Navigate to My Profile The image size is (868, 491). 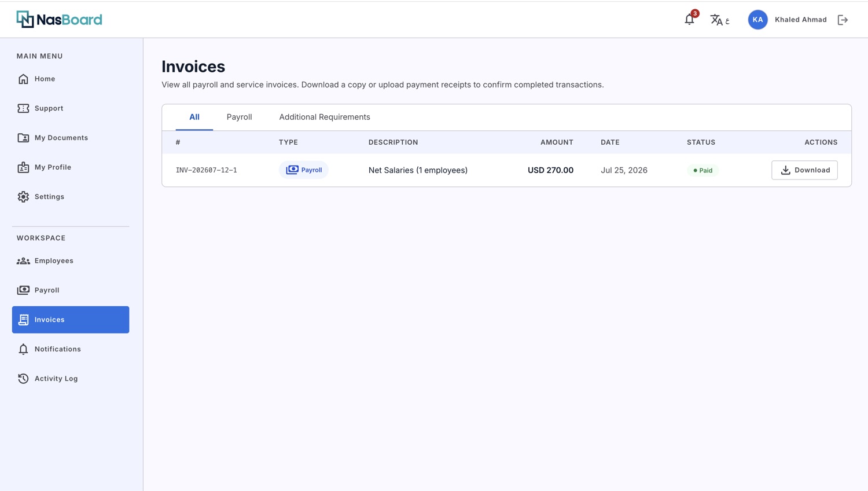[71, 167]
